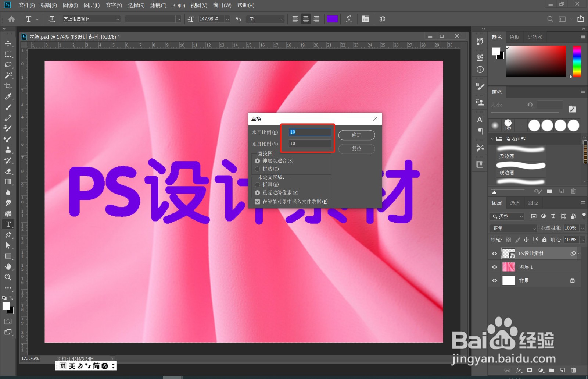Image resolution: width=588 pixels, height=379 pixels.
Task: Select Stretch To Fit (伸展以适合) radio
Action: click(x=257, y=161)
